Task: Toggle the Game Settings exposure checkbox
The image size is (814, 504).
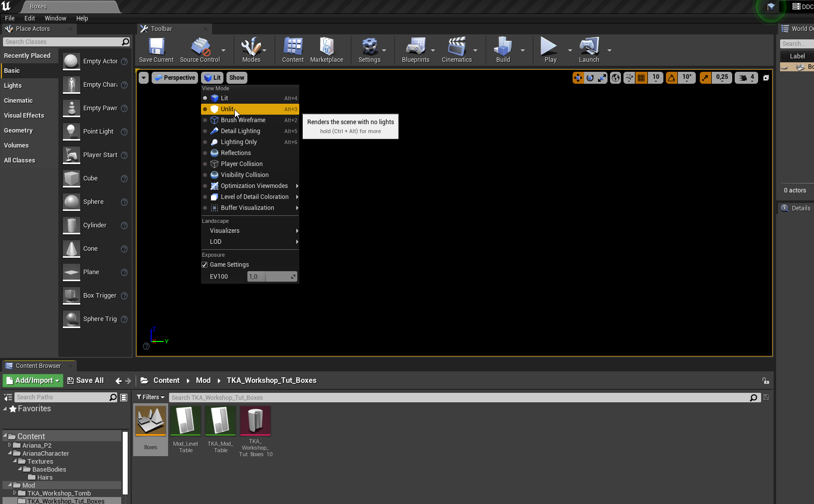Action: (x=204, y=265)
